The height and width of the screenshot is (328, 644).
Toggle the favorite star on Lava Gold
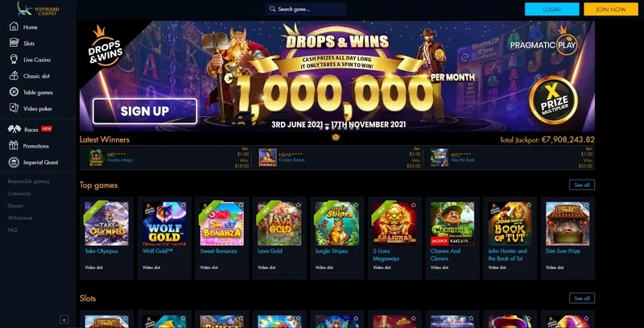(298, 205)
